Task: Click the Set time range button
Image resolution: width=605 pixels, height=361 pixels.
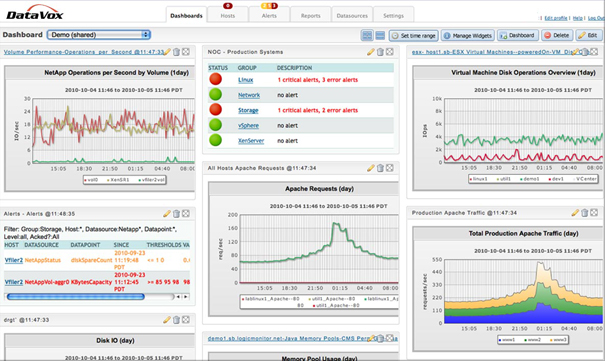Action: coord(414,35)
